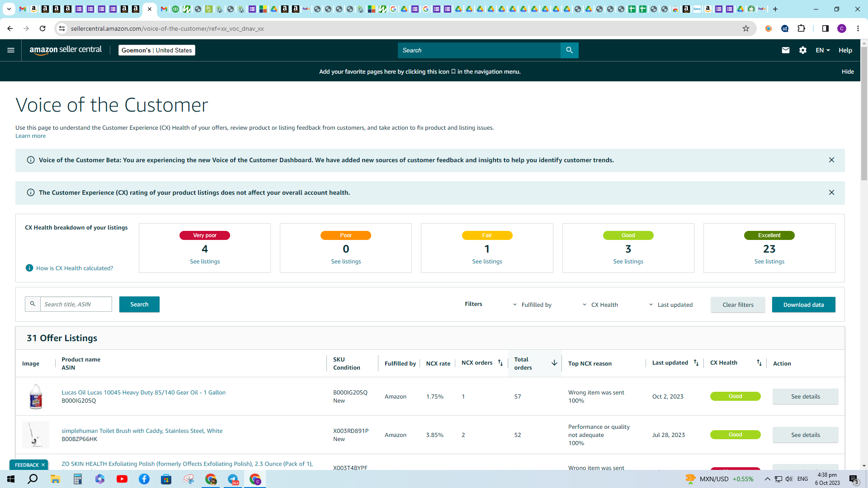Open the EN language dropdown
The image size is (868, 488).
point(823,50)
